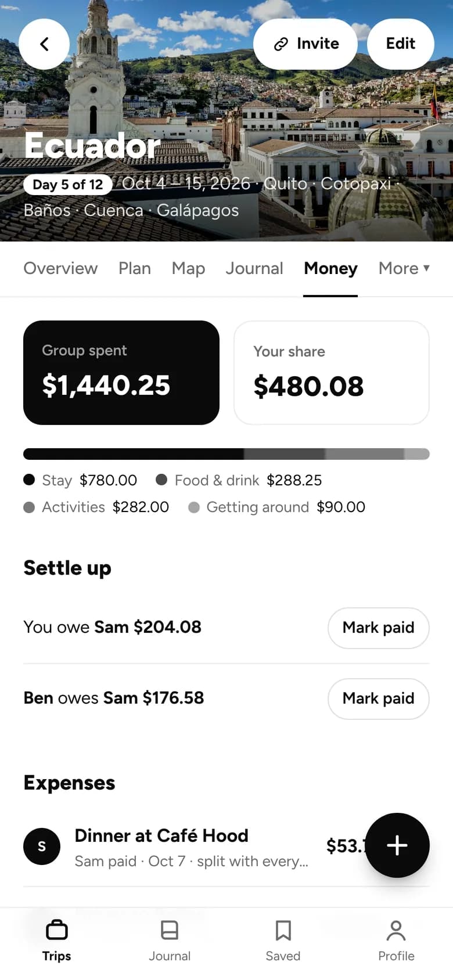This screenshot has height=980, width=453.
Task: Go back using the arrow button
Action: [x=44, y=44]
